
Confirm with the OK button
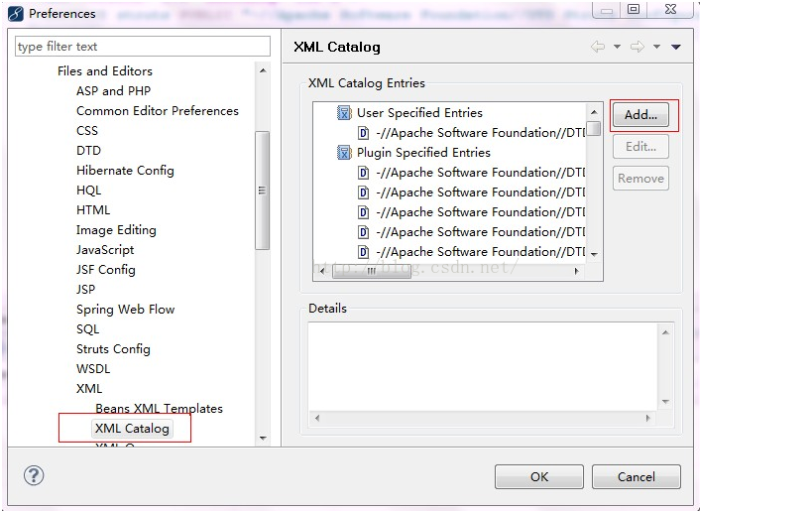(539, 476)
